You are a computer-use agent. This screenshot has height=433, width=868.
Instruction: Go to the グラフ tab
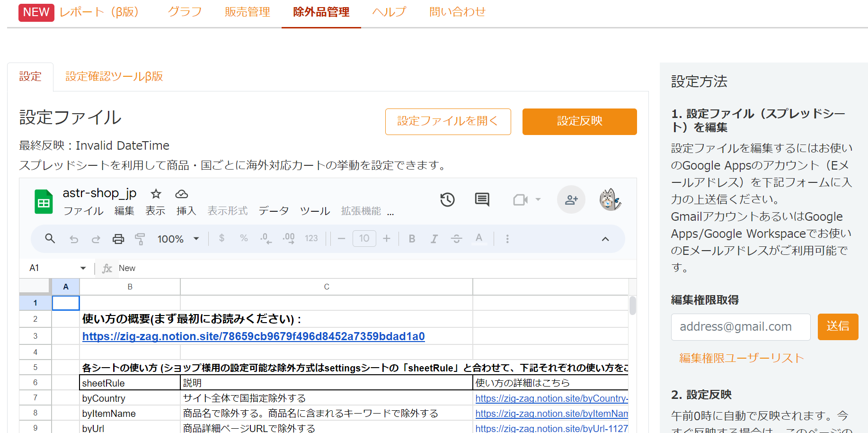click(x=185, y=12)
